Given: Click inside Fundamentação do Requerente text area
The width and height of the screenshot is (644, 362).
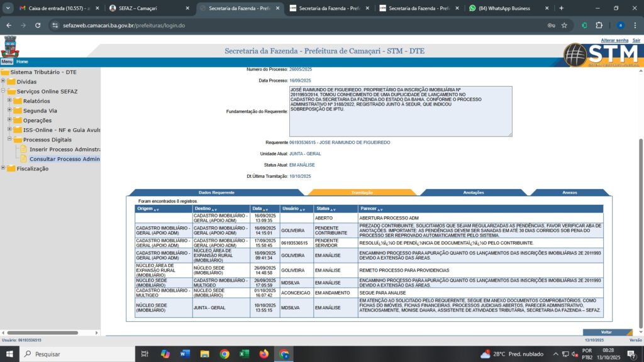Looking at the screenshot, I should click(400, 111).
